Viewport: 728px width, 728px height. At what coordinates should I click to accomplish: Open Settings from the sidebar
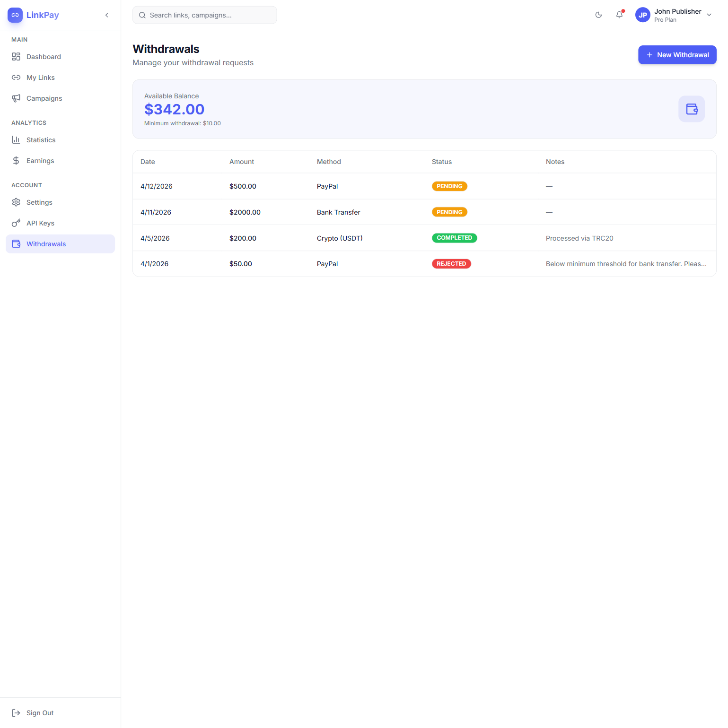[x=60, y=202]
